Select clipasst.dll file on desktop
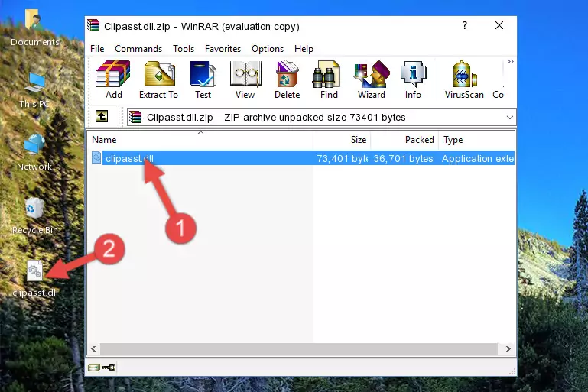Viewport: 588px width, 392px height. (35, 279)
